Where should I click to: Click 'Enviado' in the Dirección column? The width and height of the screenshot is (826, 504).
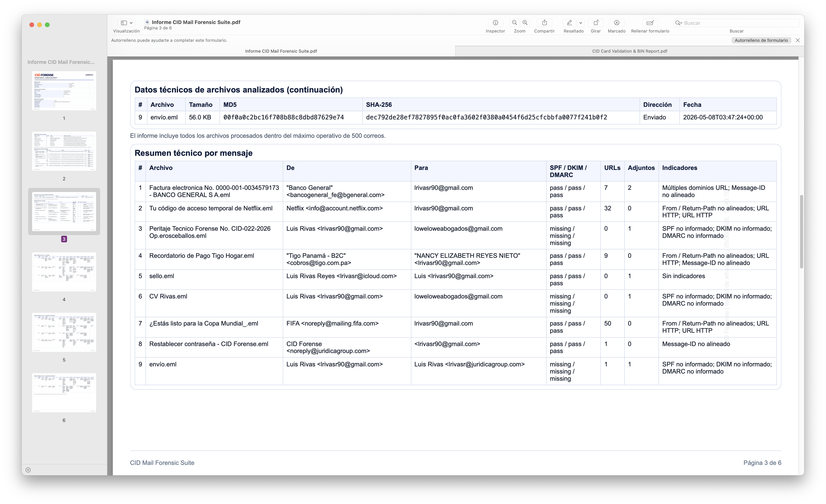pos(654,117)
